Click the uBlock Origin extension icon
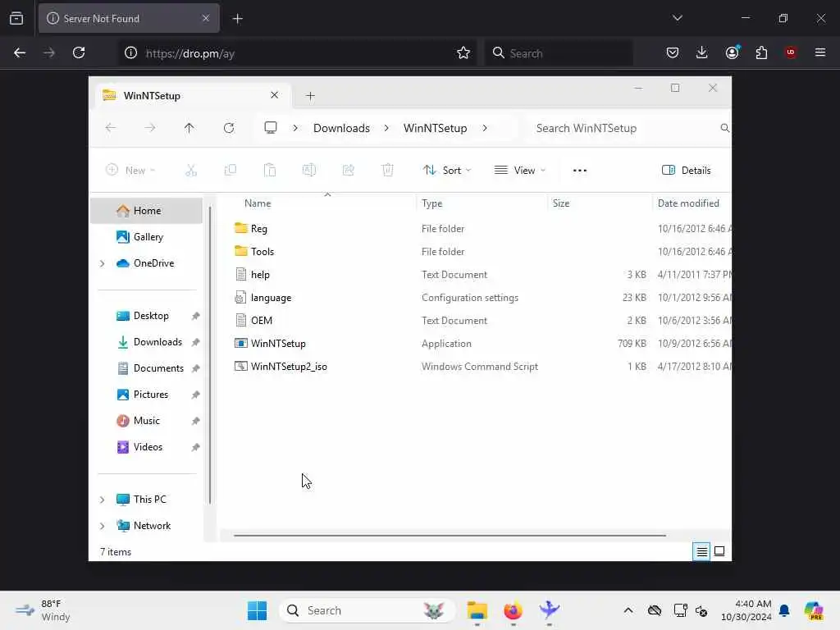The height and width of the screenshot is (630, 840). pos(791,52)
